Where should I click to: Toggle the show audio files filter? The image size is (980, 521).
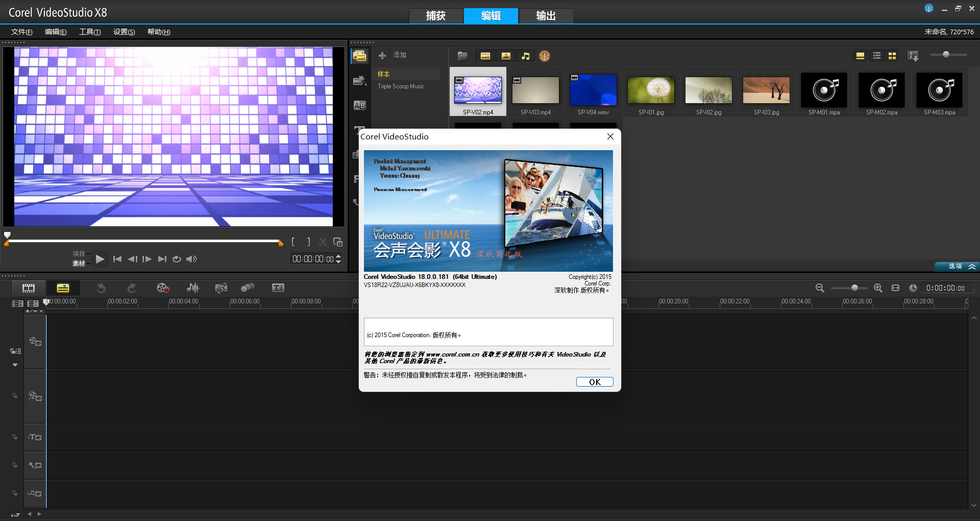pos(526,56)
